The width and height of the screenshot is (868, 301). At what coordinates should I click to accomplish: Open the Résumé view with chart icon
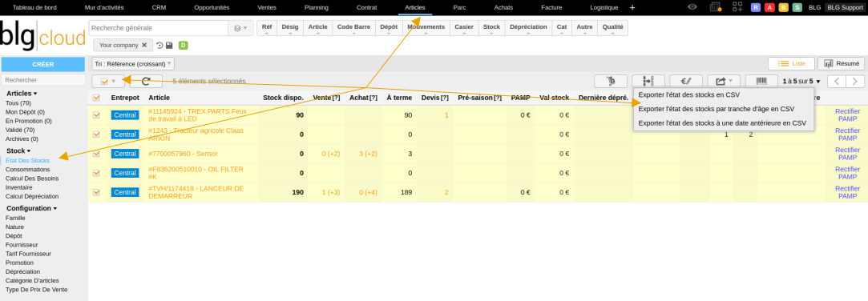coord(841,63)
